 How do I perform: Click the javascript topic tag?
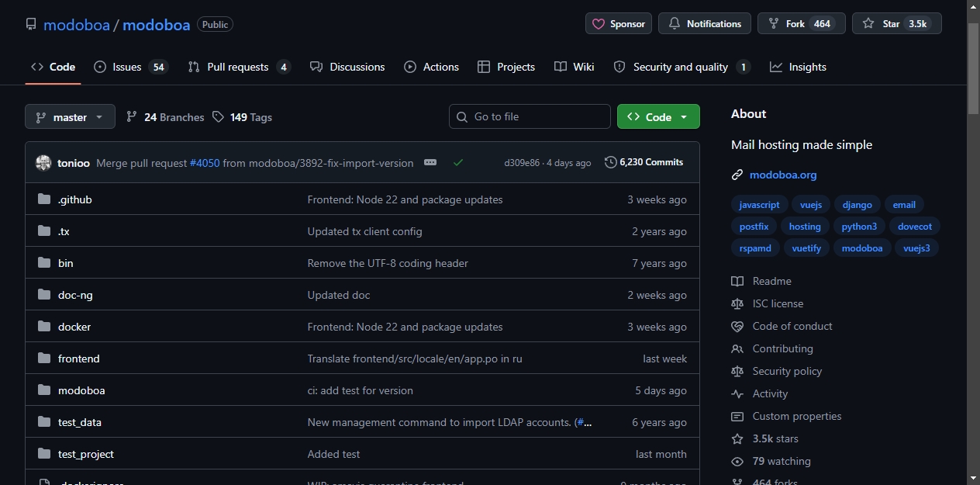pyautogui.click(x=759, y=205)
